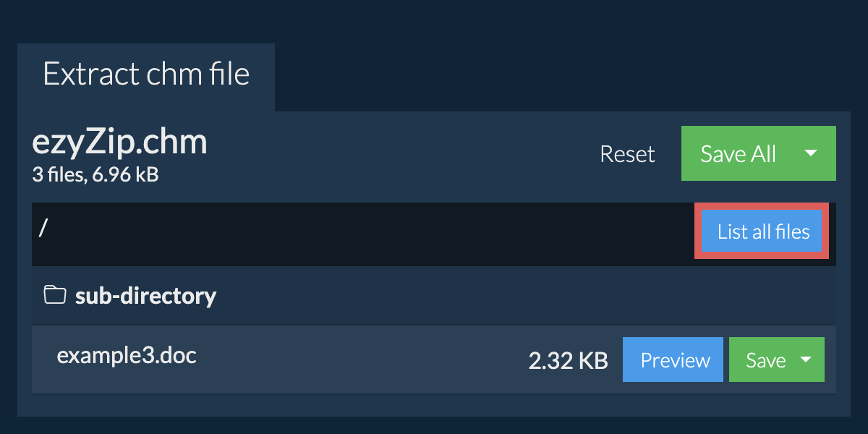Click the dark path bar's empty middle area
This screenshot has height=434, width=868.
(x=362, y=233)
